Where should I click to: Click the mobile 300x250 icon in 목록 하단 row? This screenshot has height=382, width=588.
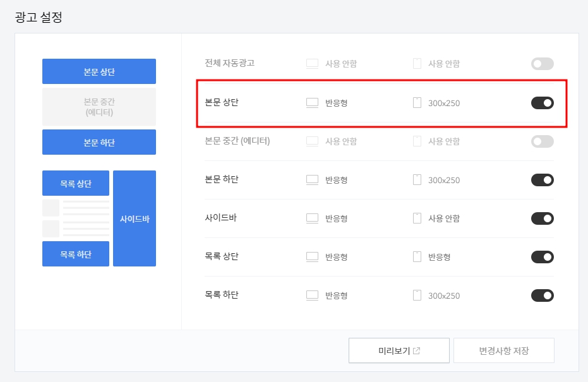[417, 295]
